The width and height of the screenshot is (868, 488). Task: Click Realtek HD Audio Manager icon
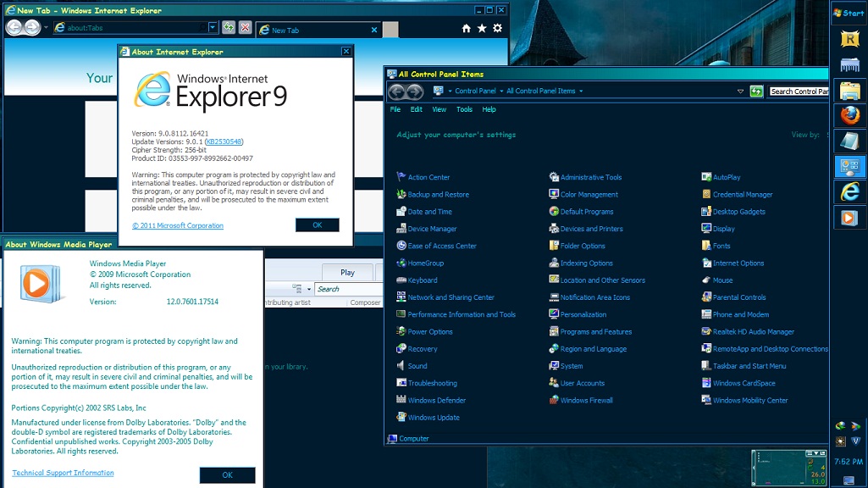pos(706,331)
